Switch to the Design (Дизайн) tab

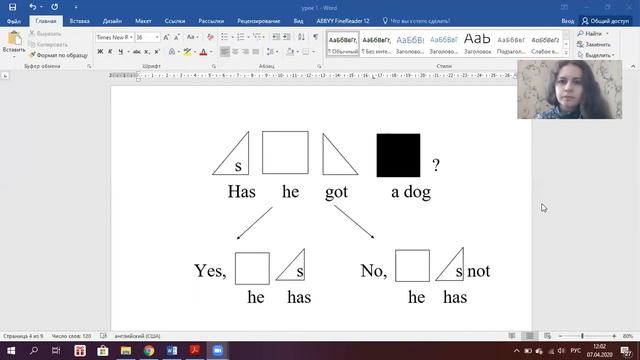pyautogui.click(x=112, y=21)
